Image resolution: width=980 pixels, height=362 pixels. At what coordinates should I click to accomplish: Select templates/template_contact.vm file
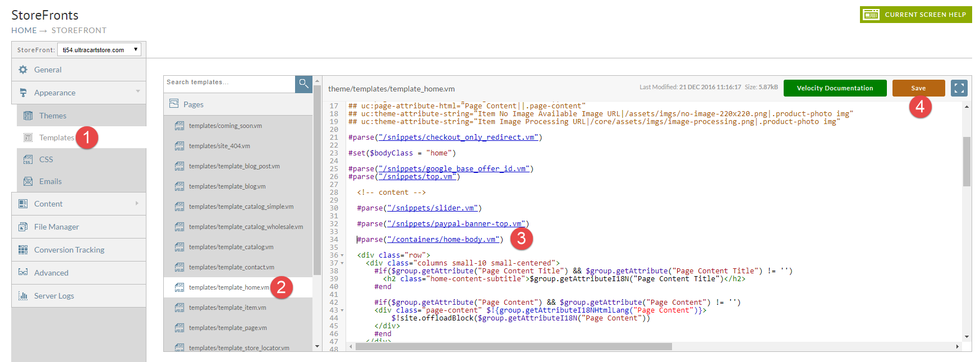click(238, 267)
